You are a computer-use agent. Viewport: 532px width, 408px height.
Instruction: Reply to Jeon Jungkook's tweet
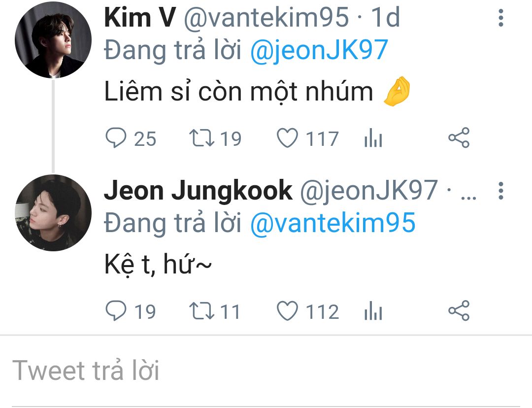point(116,310)
